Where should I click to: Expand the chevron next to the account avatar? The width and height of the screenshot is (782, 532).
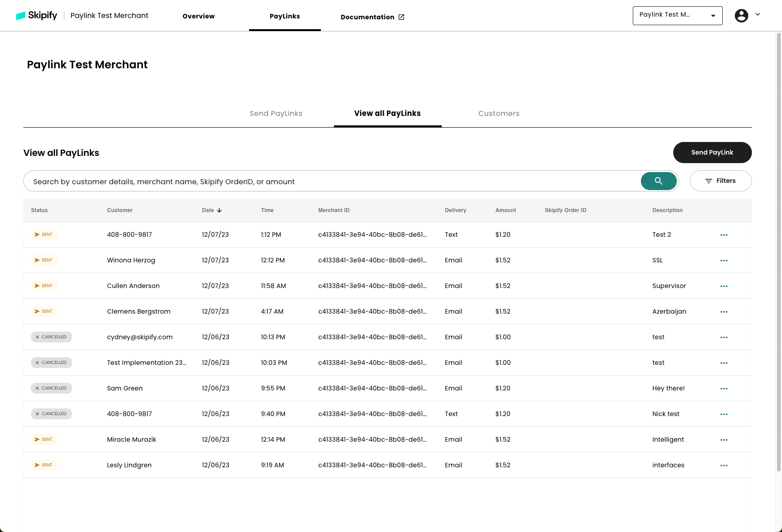pos(758,14)
